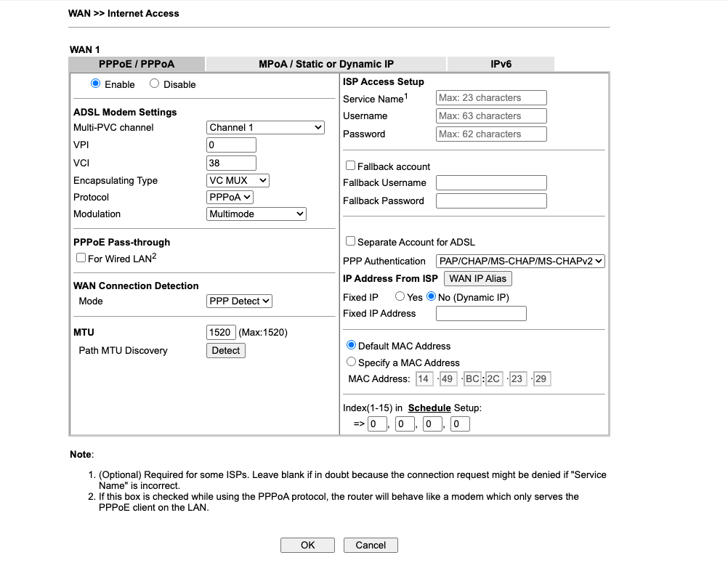Click the OK button
Image resolution: width=728 pixels, height=587 pixels.
tap(307, 545)
